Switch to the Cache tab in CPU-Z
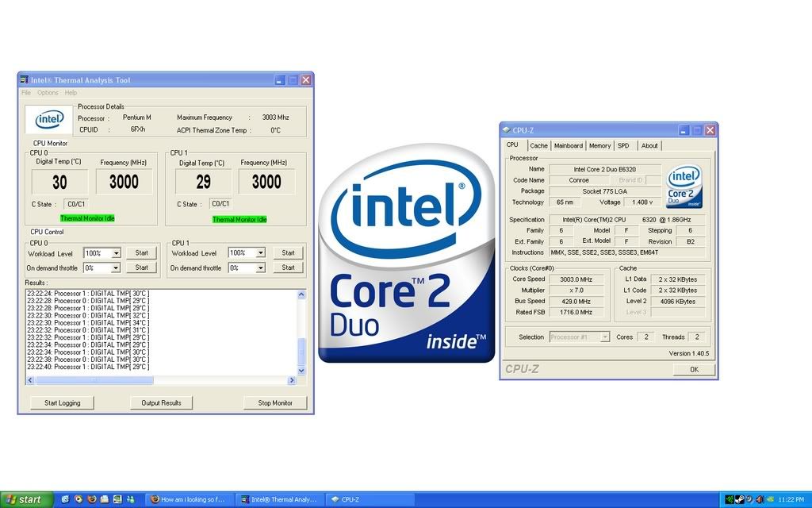The image size is (812, 508). click(x=538, y=146)
